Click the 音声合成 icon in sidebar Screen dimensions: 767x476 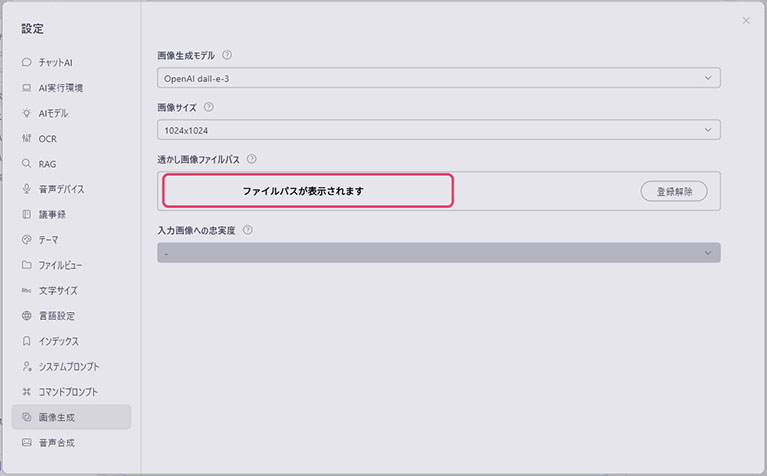click(x=27, y=442)
